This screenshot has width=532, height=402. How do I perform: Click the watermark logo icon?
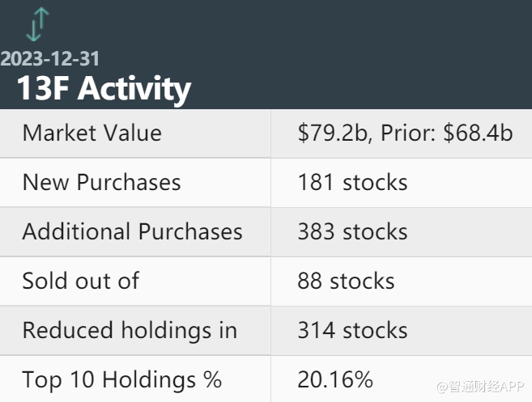(x=443, y=385)
